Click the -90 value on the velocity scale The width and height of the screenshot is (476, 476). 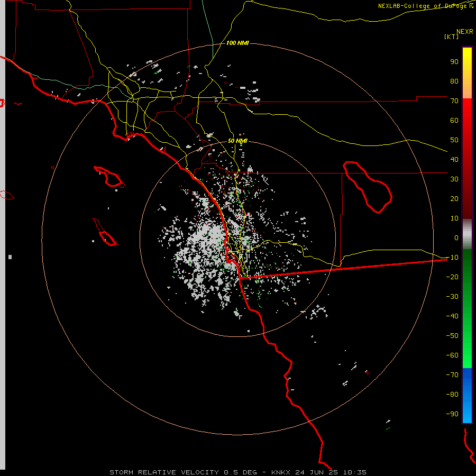pyautogui.click(x=452, y=414)
